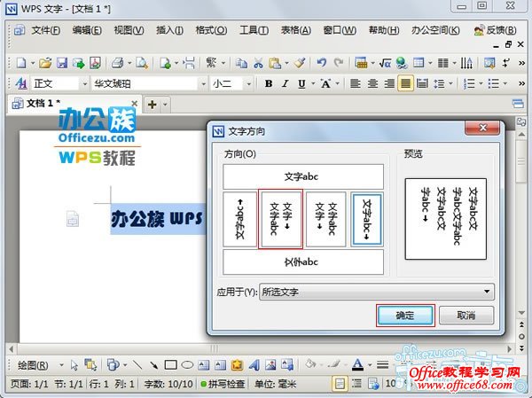Open the 正文 style dropdown
This screenshot has height=398, width=532.
point(84,83)
